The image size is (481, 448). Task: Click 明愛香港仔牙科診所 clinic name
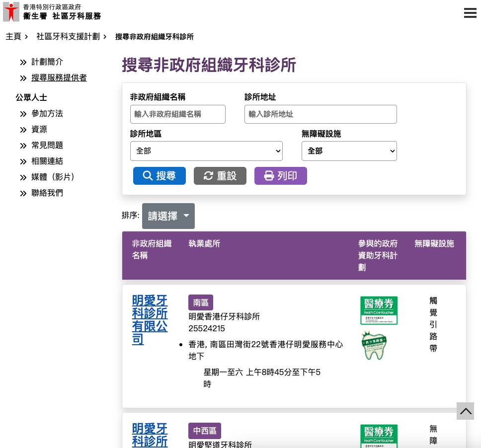pos(224,316)
